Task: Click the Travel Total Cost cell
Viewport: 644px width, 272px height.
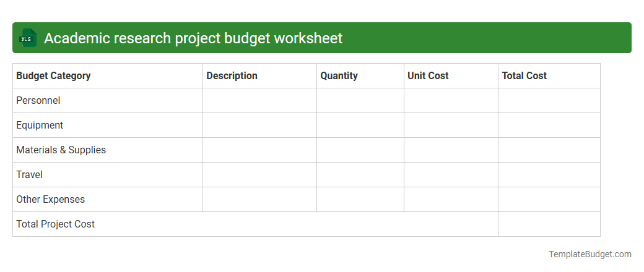Action: (x=549, y=175)
